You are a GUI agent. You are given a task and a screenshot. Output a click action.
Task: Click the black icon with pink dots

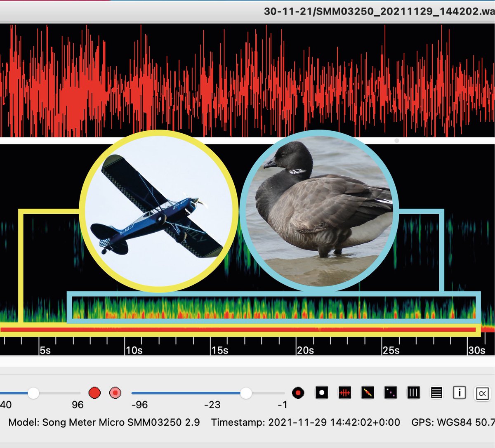tap(390, 392)
